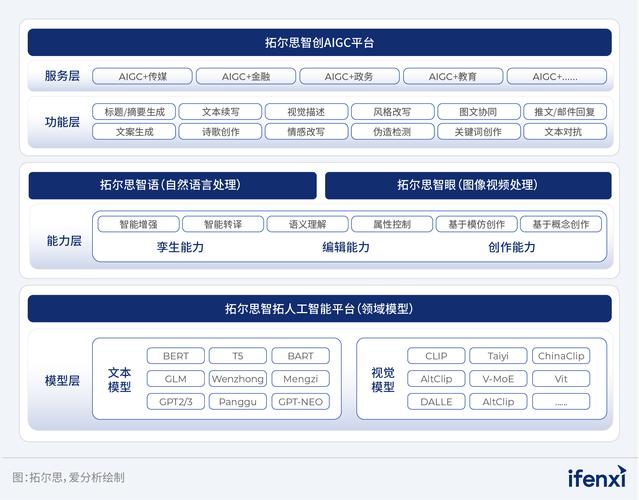This screenshot has width=639, height=500.
Task: Choose the ChinaClip vision model box
Action: pyautogui.click(x=561, y=356)
